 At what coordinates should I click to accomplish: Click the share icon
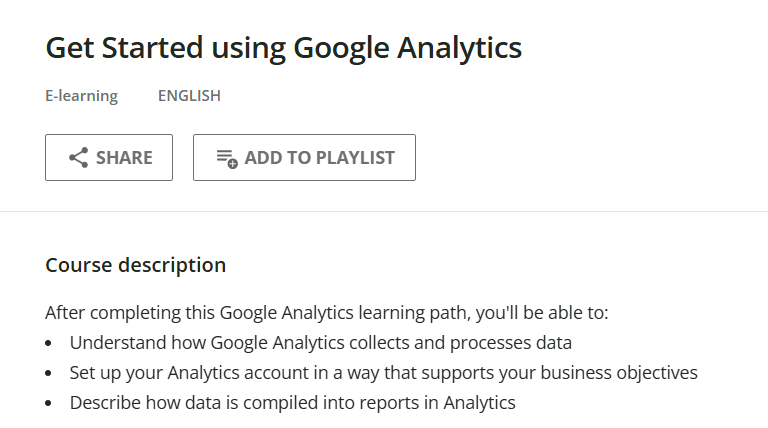(78, 158)
